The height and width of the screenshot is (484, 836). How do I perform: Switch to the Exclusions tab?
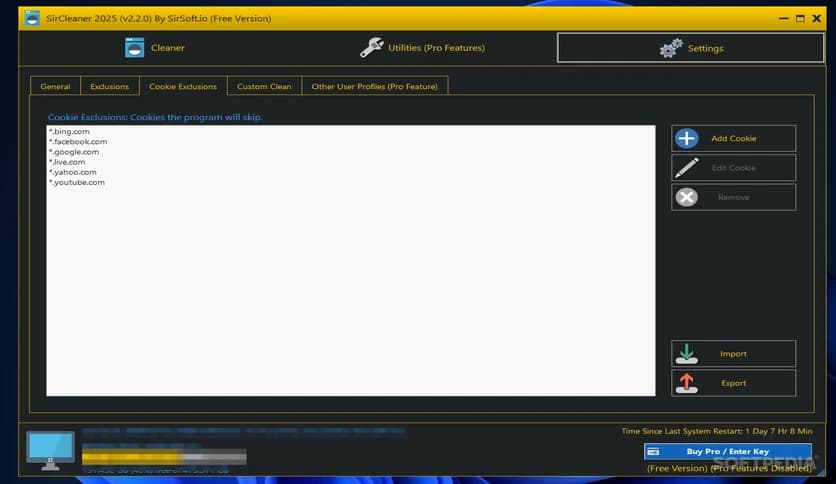coord(110,86)
